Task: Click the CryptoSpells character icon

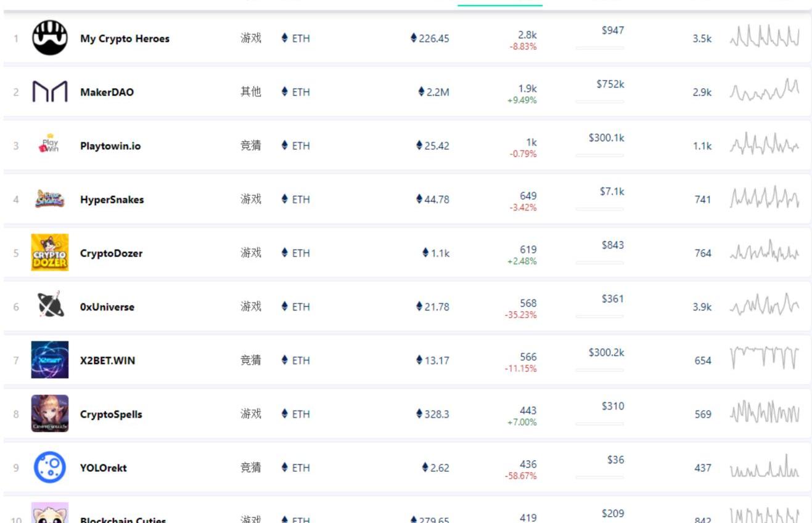Action: tap(49, 413)
